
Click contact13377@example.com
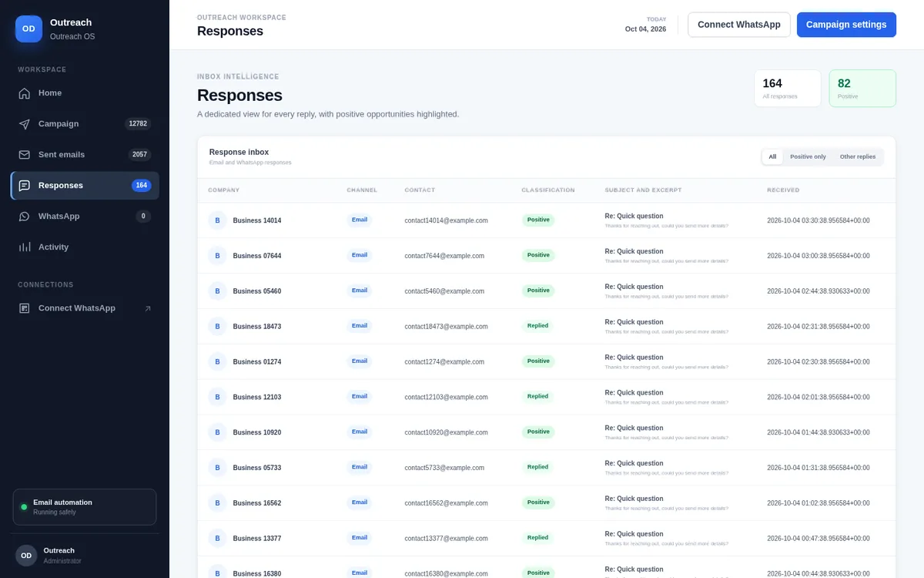pyautogui.click(x=446, y=539)
